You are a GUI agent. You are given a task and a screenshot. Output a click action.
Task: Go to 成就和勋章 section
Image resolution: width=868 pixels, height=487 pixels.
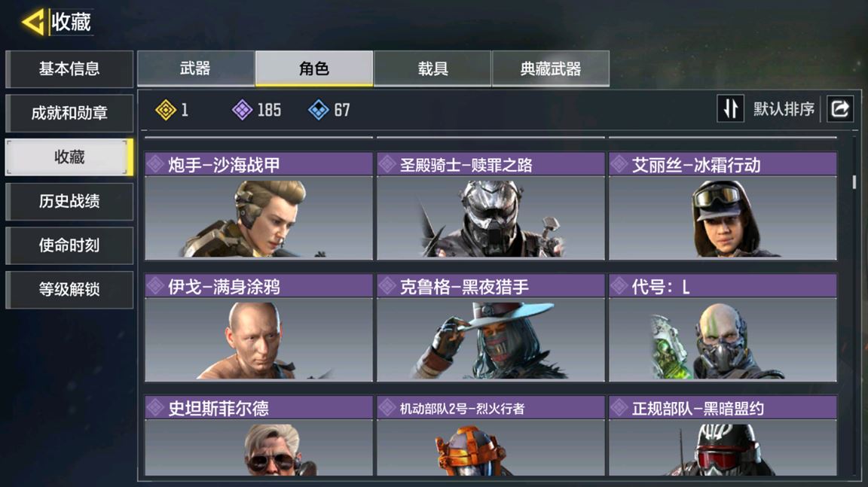point(69,114)
